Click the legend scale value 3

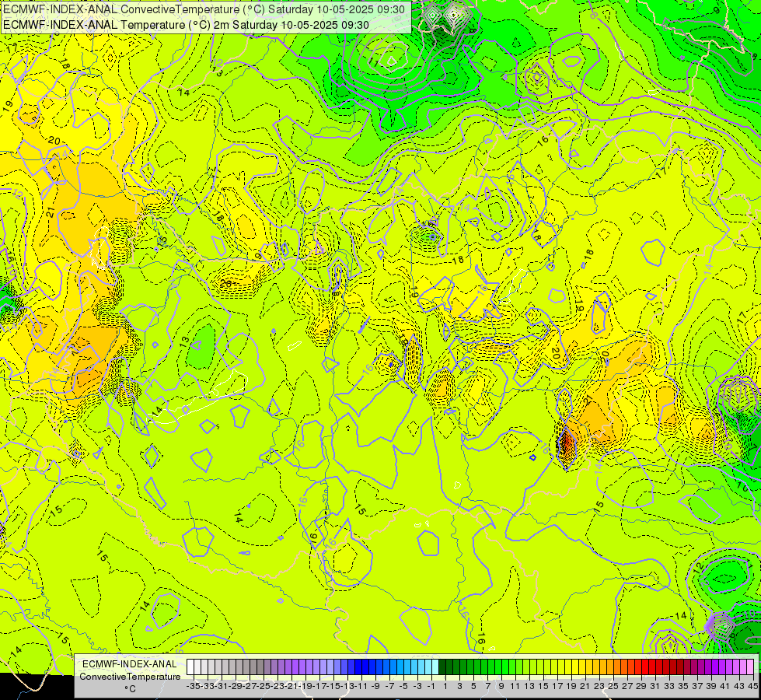coord(459,687)
